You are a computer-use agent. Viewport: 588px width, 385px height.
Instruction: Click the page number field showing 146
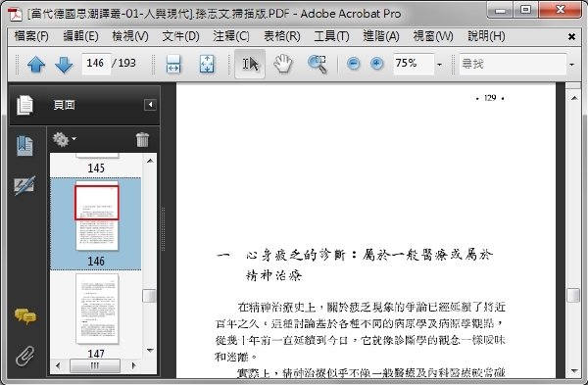click(x=96, y=63)
